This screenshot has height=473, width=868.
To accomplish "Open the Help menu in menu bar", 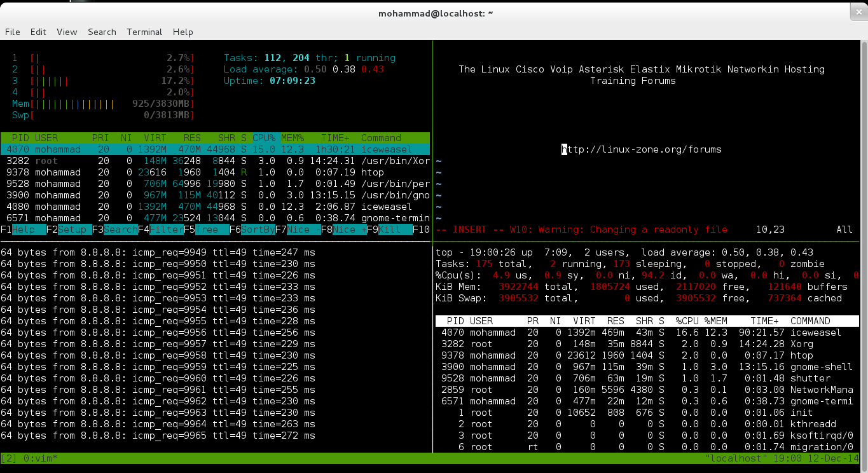I will click(x=183, y=32).
